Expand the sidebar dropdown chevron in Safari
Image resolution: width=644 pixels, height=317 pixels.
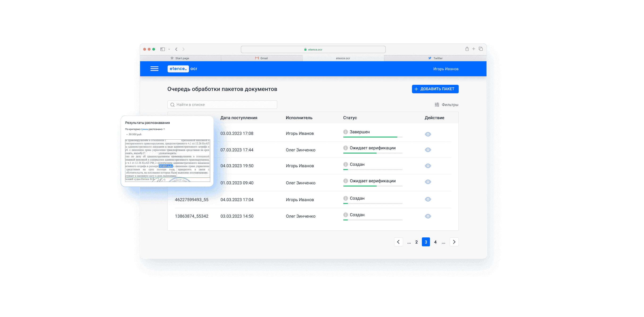tap(169, 49)
